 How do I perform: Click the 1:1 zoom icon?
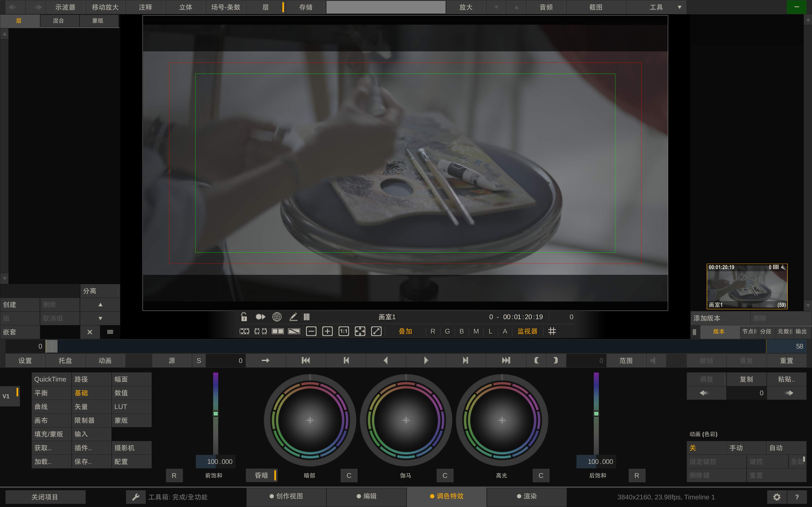[x=344, y=331]
